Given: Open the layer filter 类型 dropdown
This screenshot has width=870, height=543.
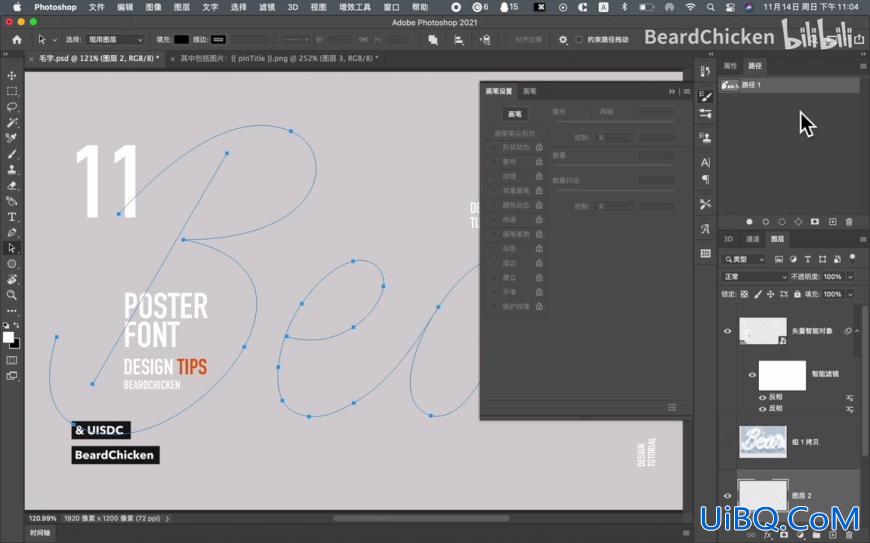Looking at the screenshot, I should [743, 259].
